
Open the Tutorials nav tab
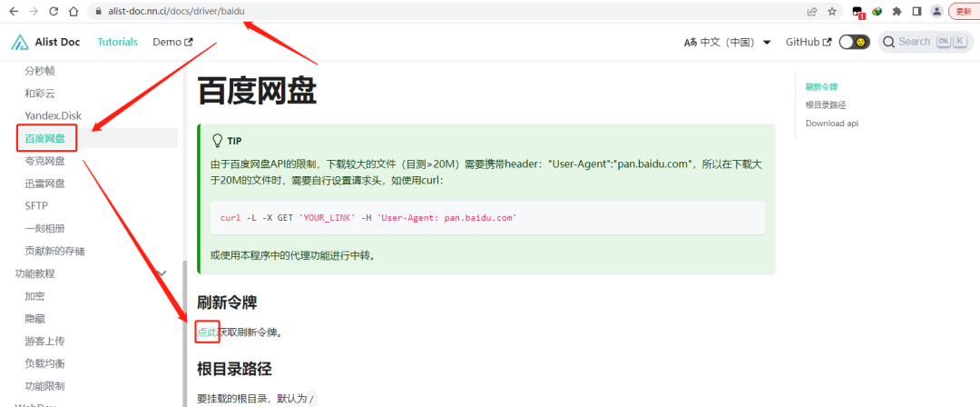point(117,42)
